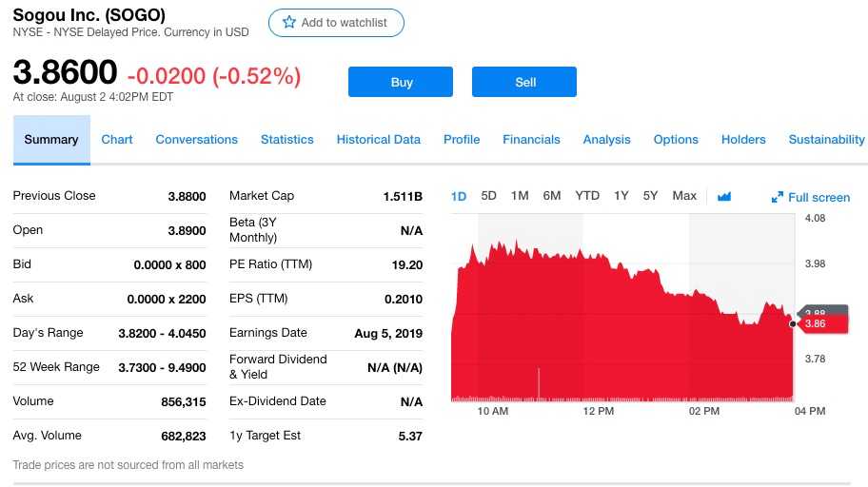Click the EPS (TTM) value 0.2010

click(404, 300)
